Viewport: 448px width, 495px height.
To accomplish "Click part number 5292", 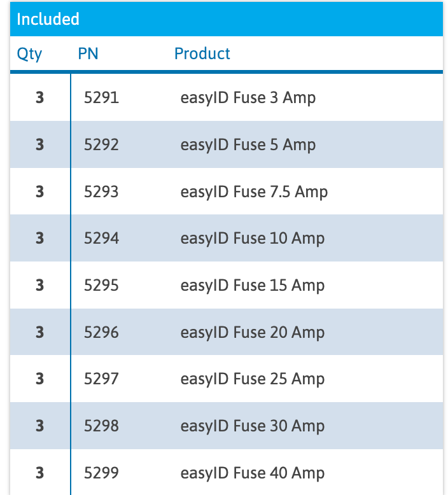I will (101, 144).
